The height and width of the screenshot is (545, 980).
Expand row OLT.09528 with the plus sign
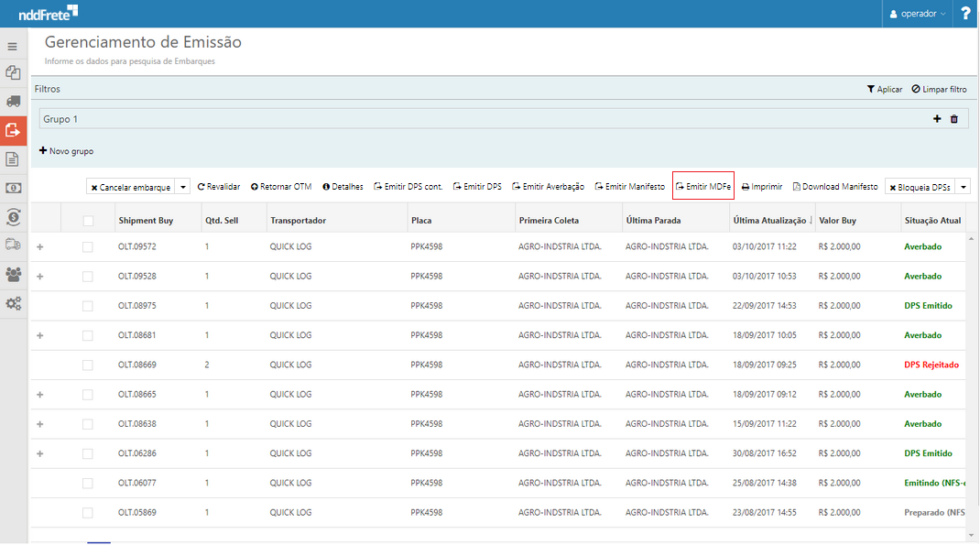click(x=39, y=277)
